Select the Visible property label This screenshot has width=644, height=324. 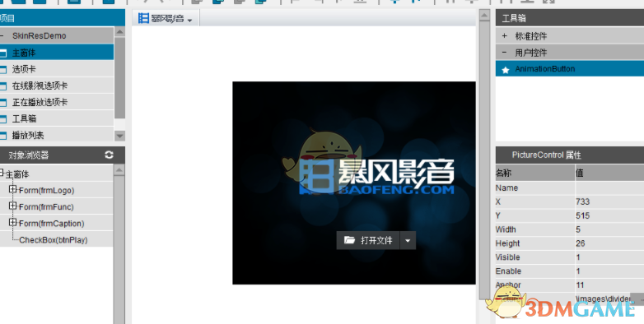507,257
